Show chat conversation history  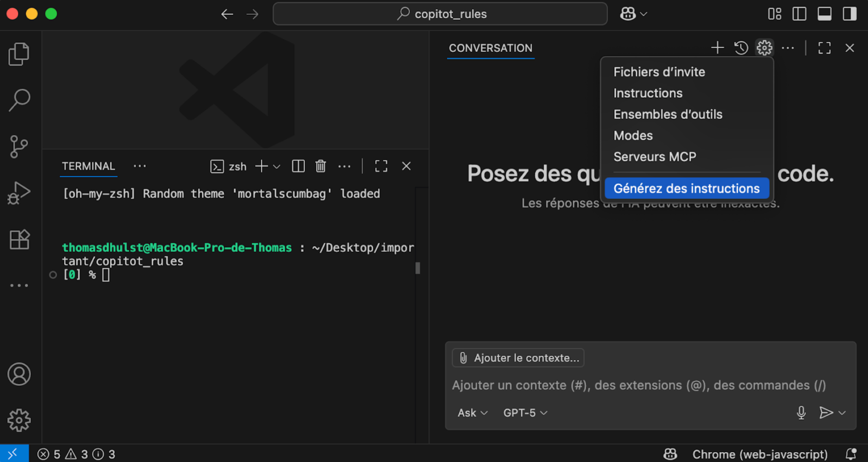point(742,48)
